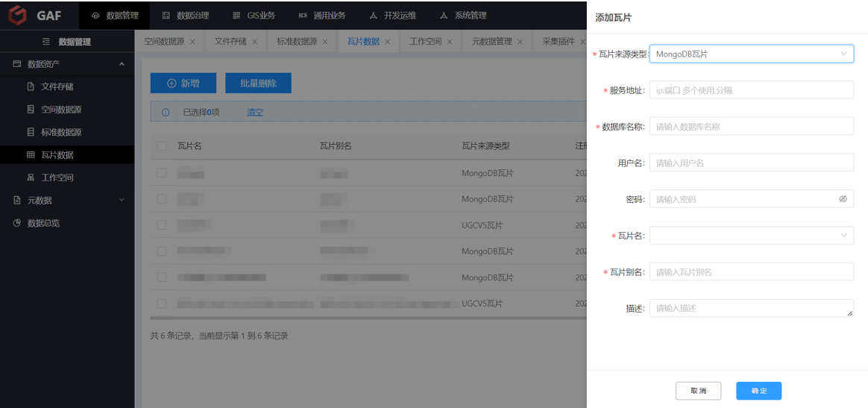This screenshot has height=408, width=868.
Task: Focus the 瓦片别名 input field
Action: 751,272
